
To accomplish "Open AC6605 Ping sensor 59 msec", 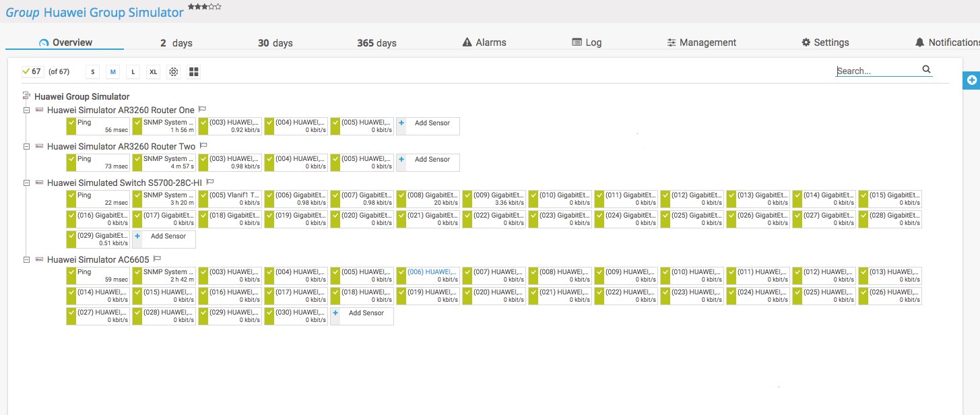I will [98, 276].
